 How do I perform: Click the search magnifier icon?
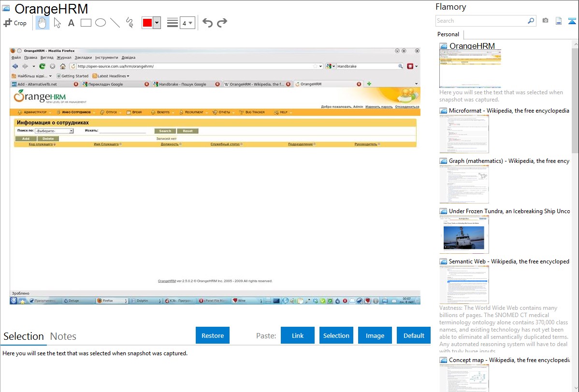tap(531, 21)
